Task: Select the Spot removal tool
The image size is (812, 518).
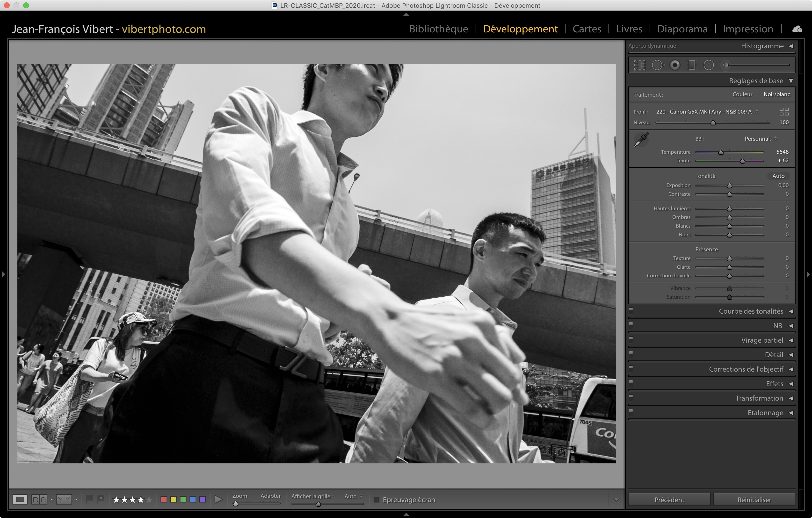Action: coord(657,65)
